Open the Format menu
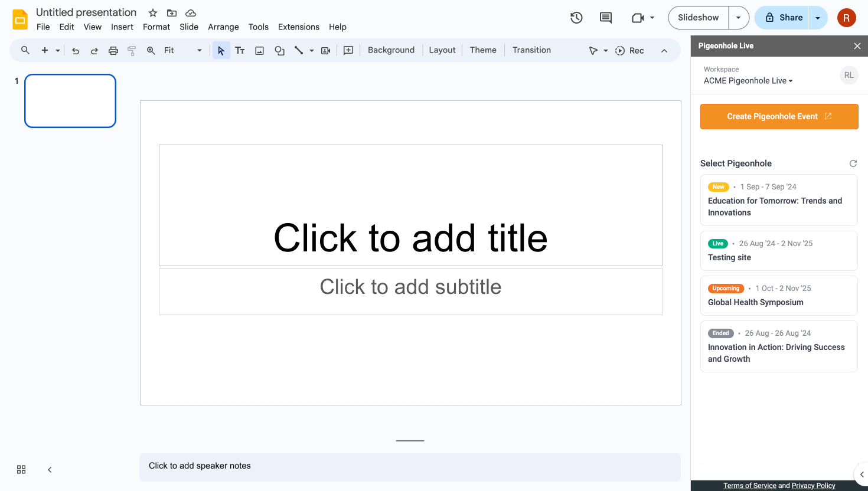This screenshot has width=868, height=491. click(x=156, y=27)
